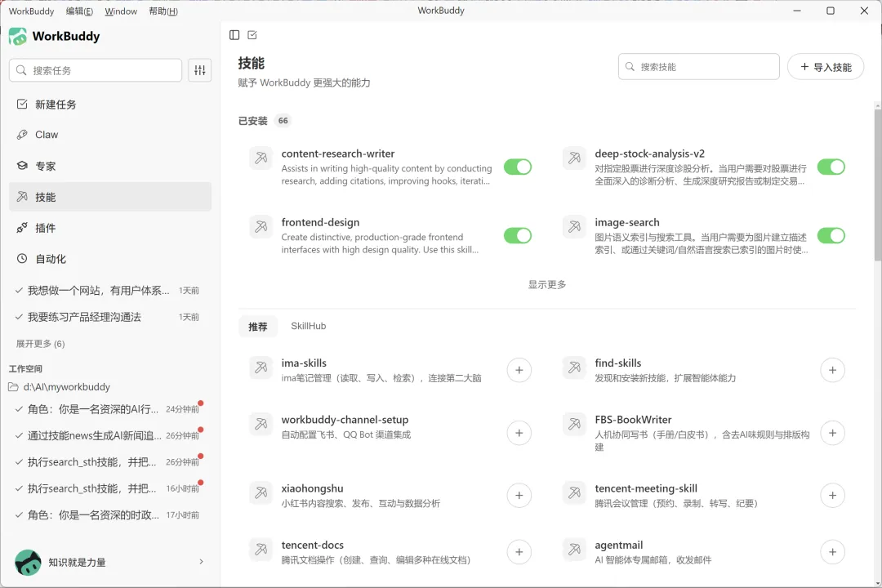
Task: Install FBS-BookWriter via plus button
Action: 832,433
